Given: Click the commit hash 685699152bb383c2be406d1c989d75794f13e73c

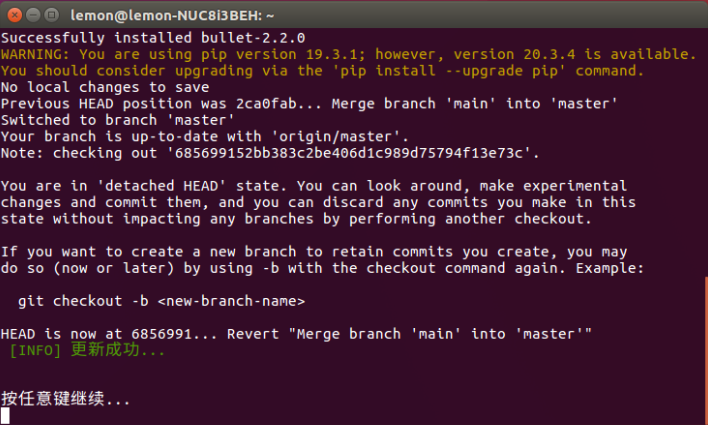Looking at the screenshot, I should tap(349, 153).
